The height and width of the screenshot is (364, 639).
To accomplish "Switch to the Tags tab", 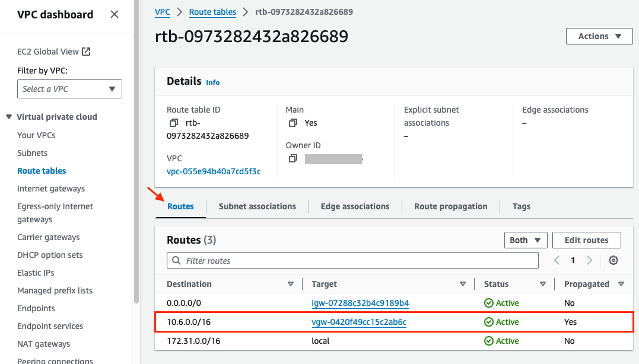I will pyautogui.click(x=521, y=206).
